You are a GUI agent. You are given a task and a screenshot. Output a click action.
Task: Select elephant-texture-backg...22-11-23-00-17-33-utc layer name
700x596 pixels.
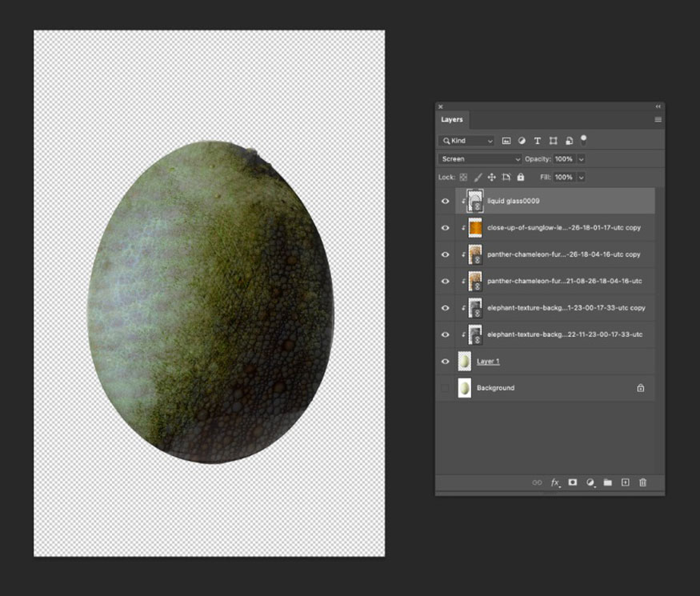tap(565, 334)
